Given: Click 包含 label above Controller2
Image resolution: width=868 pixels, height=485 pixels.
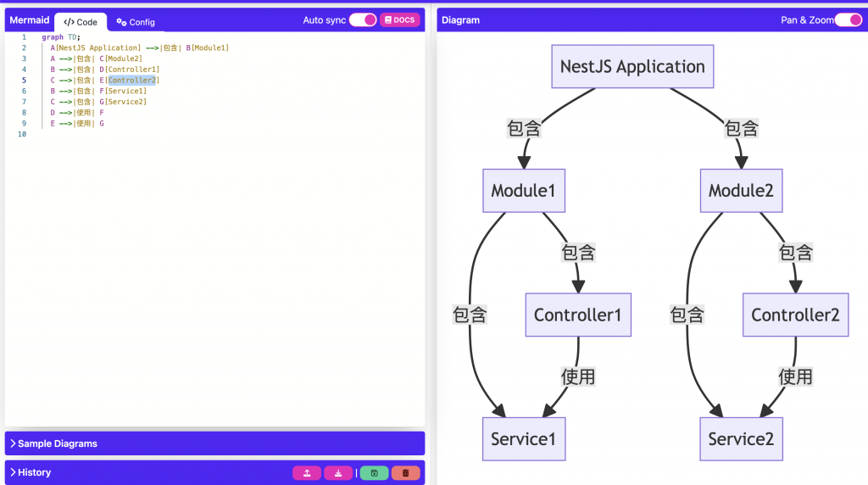Looking at the screenshot, I should [795, 253].
